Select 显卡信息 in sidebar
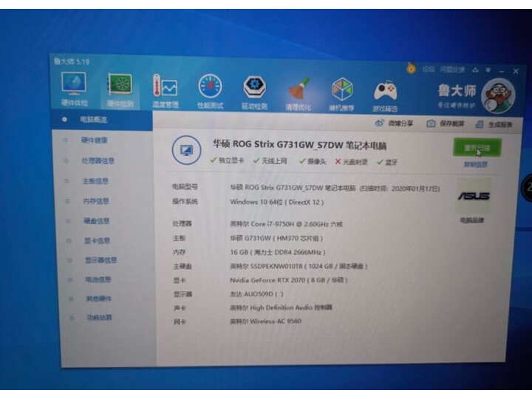This screenshot has width=532, height=399. coord(98,241)
